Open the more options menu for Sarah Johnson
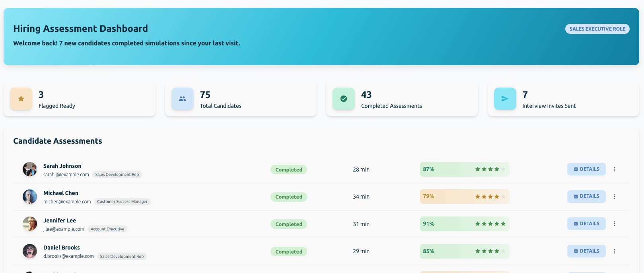The image size is (644, 273). 615,169
